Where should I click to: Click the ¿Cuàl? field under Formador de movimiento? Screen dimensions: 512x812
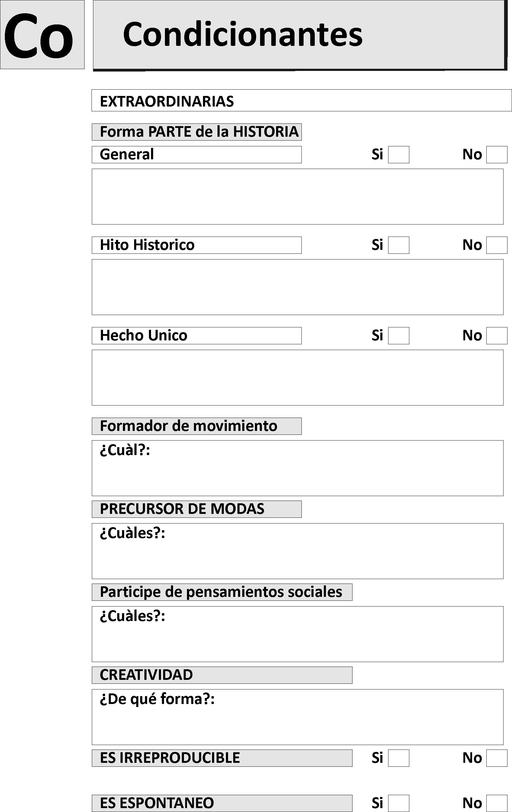(x=297, y=468)
